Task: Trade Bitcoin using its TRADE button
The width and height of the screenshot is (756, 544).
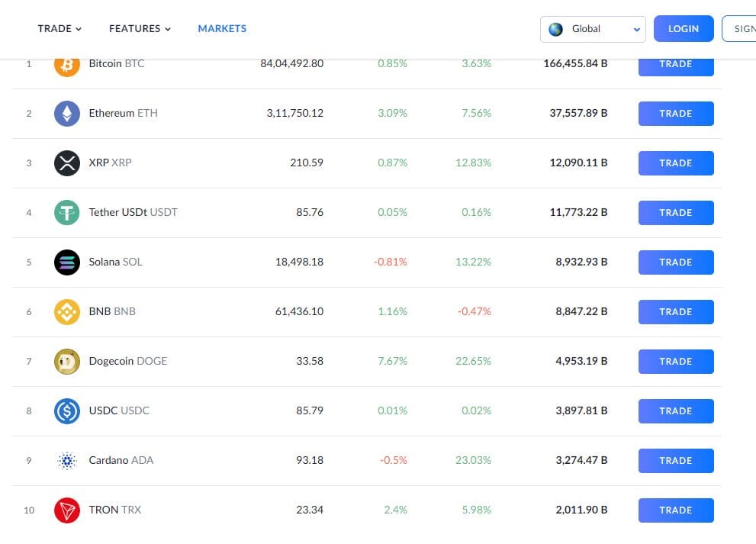Action: 676,67
